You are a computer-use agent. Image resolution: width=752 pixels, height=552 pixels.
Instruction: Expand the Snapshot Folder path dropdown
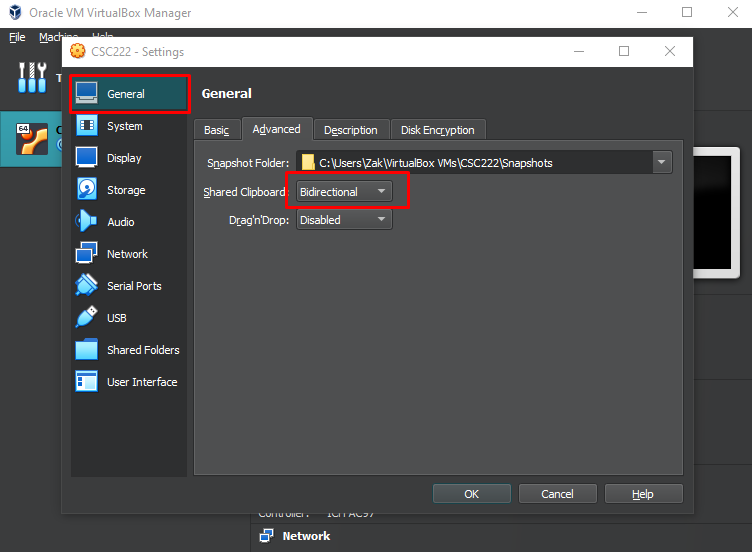(661, 162)
